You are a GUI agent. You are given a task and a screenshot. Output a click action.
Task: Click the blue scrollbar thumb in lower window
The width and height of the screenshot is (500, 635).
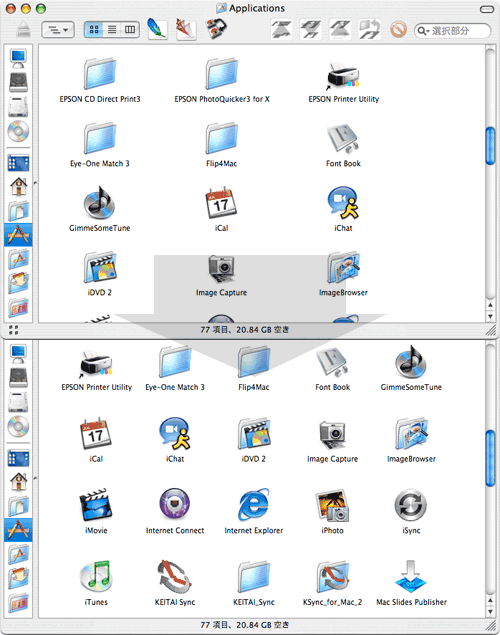pos(490,458)
